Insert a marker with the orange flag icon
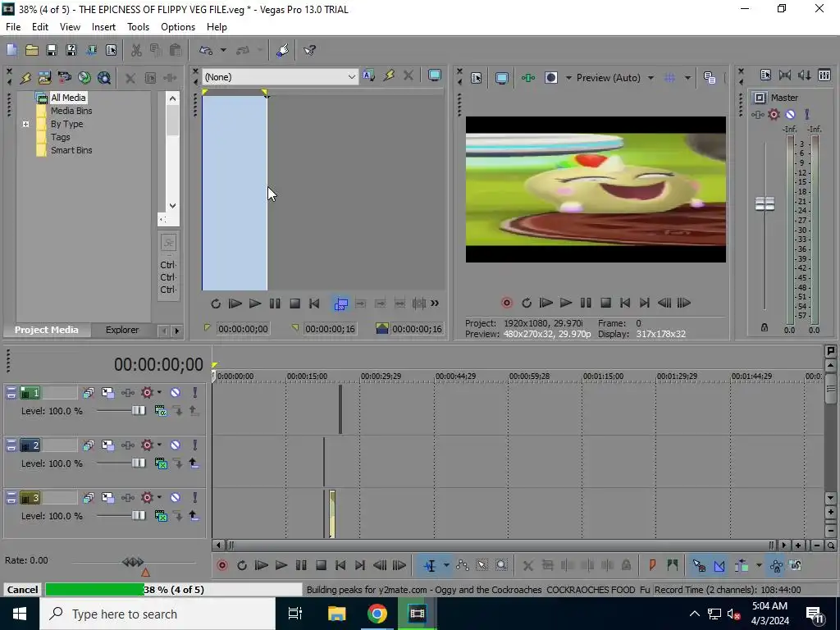Screen dimensions: 840x630 coord(652,565)
